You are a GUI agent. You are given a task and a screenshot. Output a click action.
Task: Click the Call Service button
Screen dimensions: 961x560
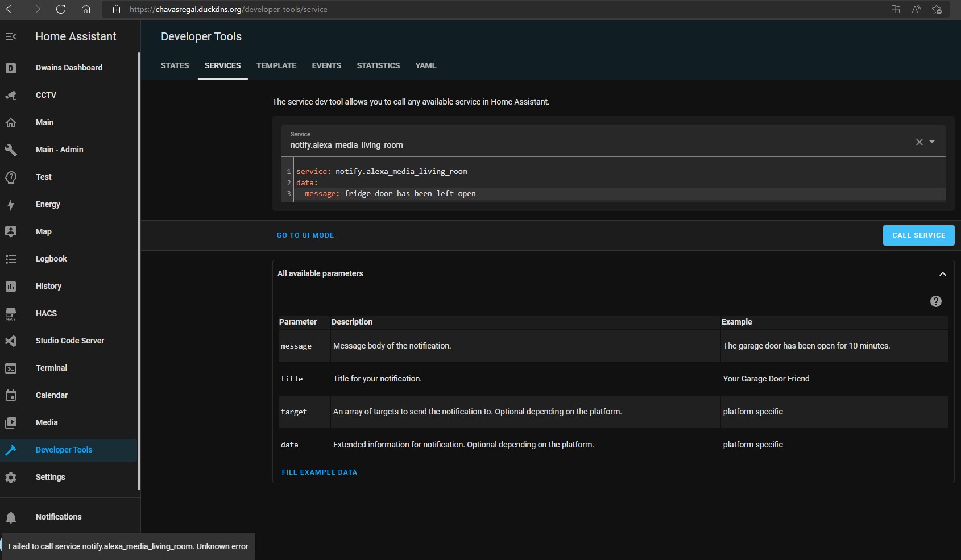coord(918,235)
